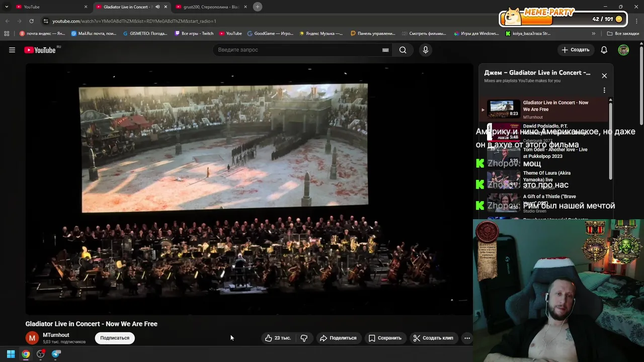Open the Telegram taskbar icon
The width and height of the screenshot is (644, 362).
click(56, 354)
